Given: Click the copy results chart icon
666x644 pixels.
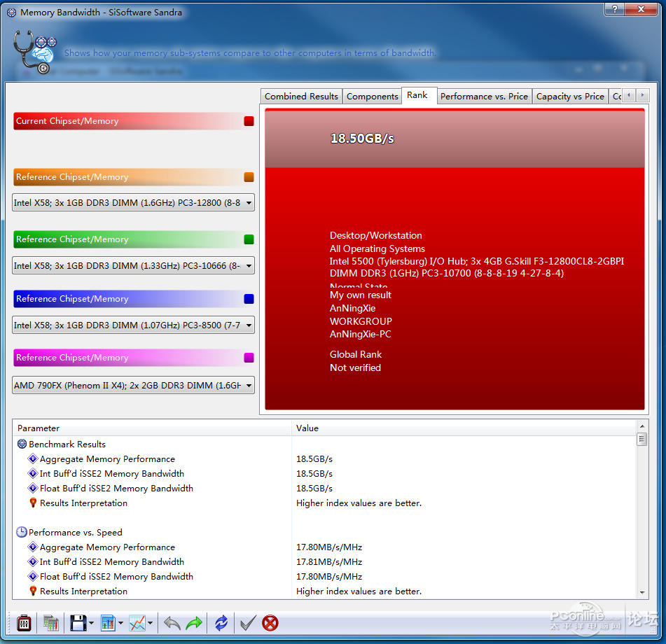Looking at the screenshot, I should point(50,623).
